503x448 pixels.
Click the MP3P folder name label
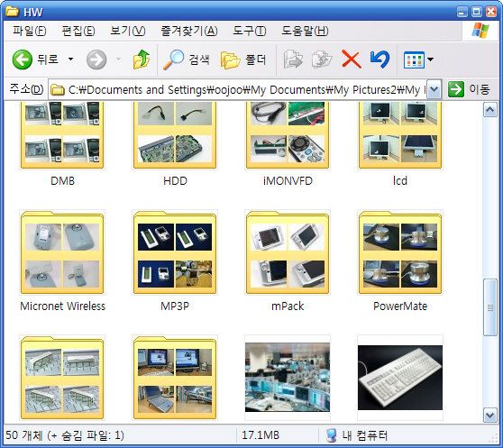pyautogui.click(x=175, y=306)
